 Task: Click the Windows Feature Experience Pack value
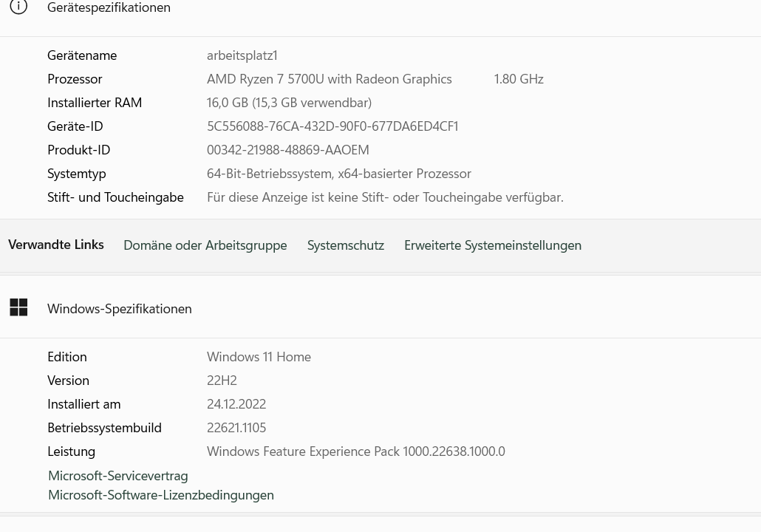[355, 451]
